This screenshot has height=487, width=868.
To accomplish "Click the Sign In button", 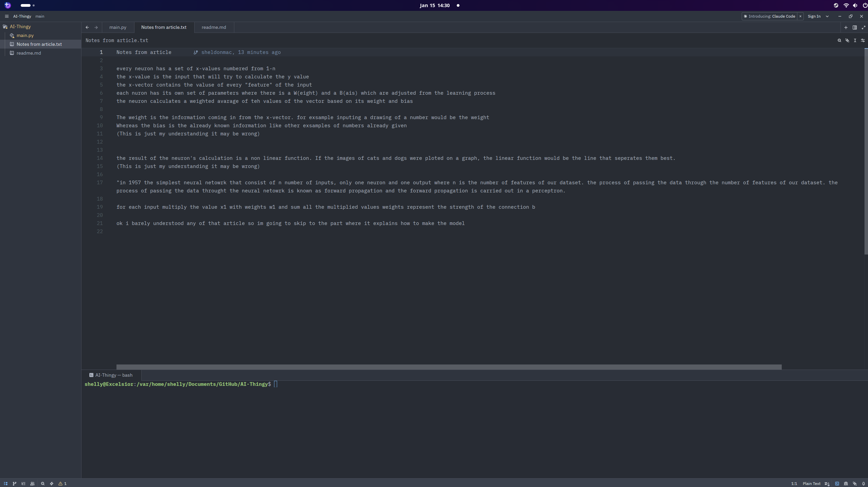I will coord(814,16).
